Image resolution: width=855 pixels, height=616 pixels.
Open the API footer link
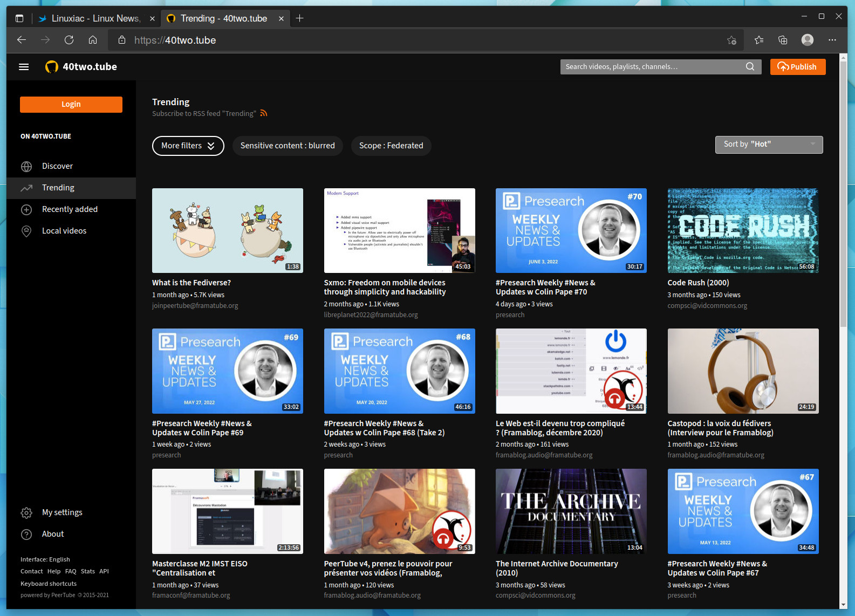[x=104, y=572]
